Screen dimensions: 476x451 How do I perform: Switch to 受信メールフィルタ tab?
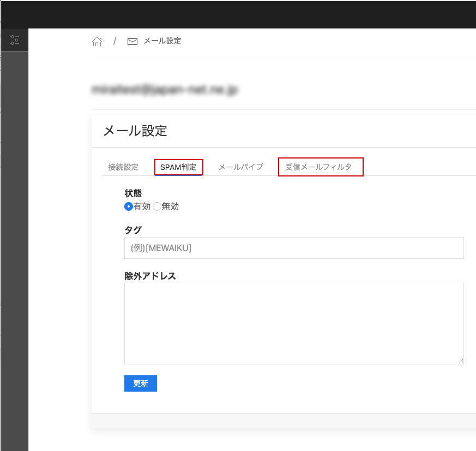[318, 167]
